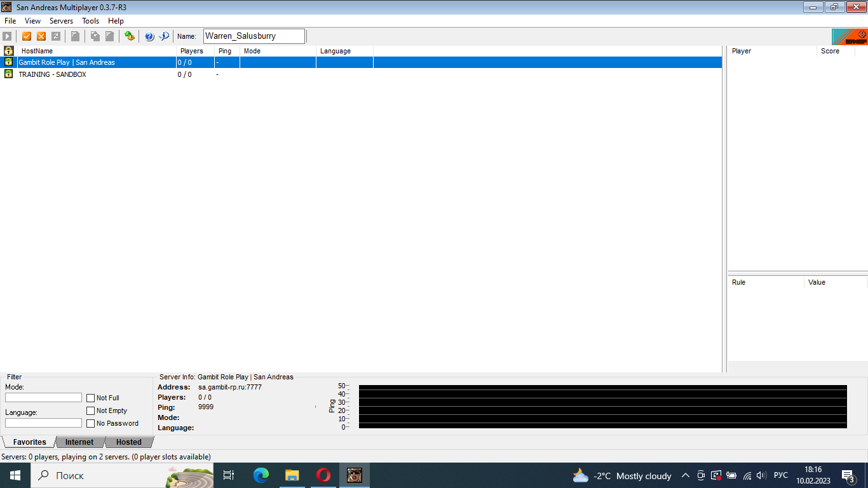
Task: Open the Tools menu
Action: pyautogui.click(x=90, y=21)
